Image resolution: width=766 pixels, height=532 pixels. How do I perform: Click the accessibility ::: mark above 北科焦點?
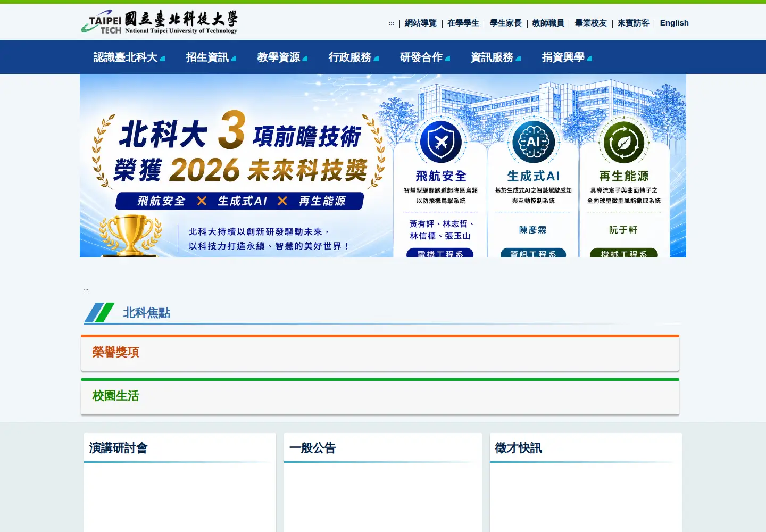click(x=86, y=290)
